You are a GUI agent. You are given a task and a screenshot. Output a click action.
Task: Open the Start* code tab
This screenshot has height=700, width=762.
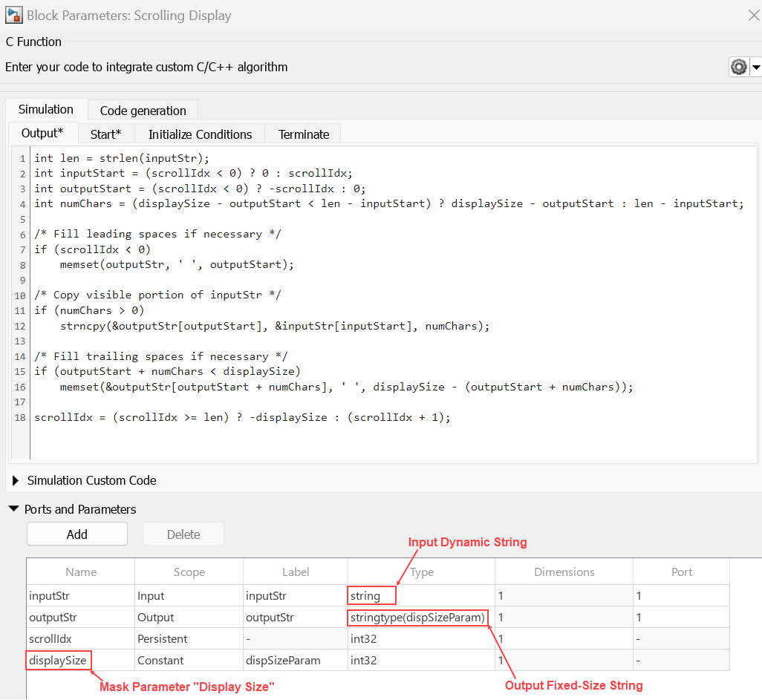[105, 134]
